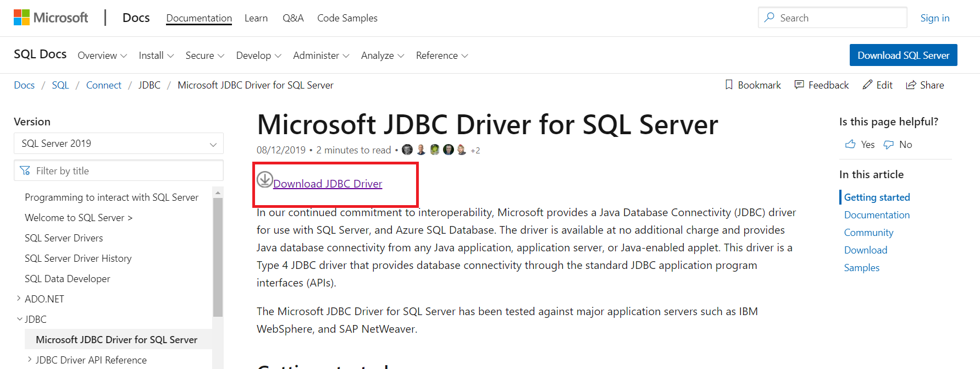Screen dimensions: 980x369
Task: Jump to Getting started section
Action: 877,197
